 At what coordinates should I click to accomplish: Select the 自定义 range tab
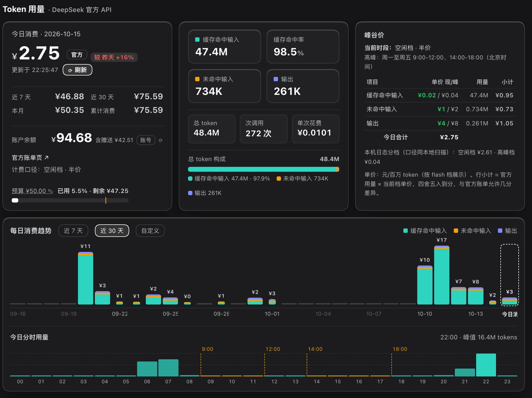coord(150,231)
